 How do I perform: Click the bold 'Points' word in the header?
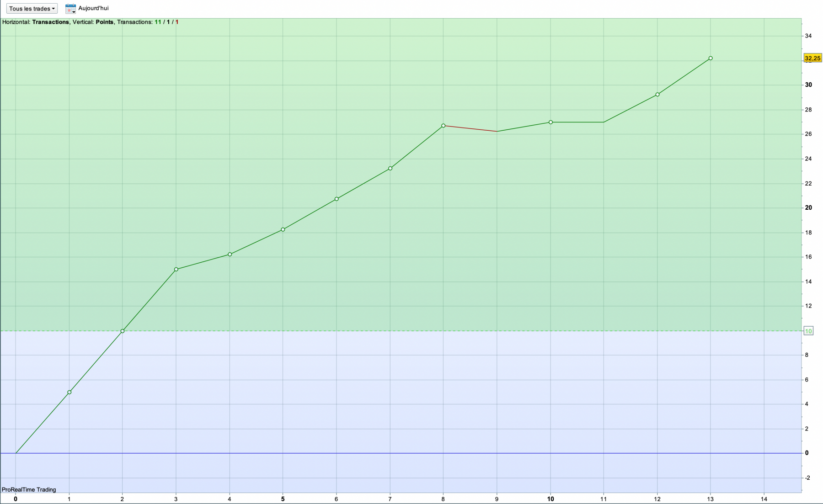(104, 22)
